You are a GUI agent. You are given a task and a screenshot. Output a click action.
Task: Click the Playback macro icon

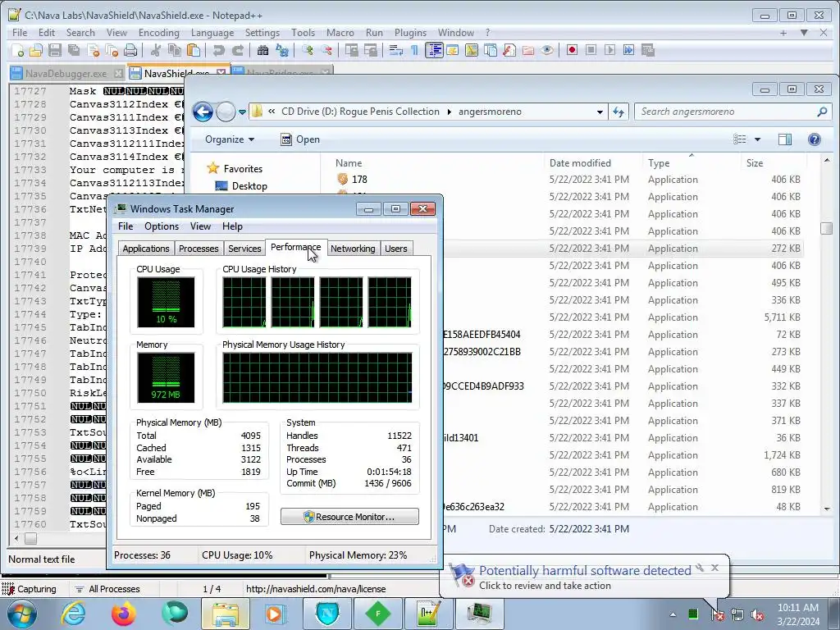pos(609,50)
